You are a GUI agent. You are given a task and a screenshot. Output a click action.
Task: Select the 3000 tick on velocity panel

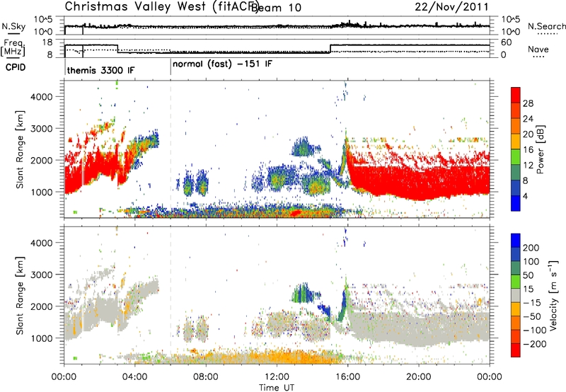click(41, 275)
